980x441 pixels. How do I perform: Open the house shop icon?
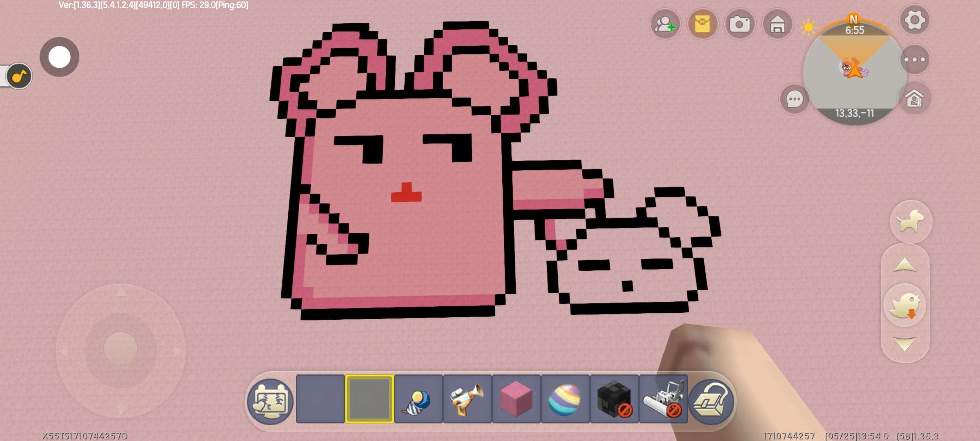pyautogui.click(x=777, y=24)
